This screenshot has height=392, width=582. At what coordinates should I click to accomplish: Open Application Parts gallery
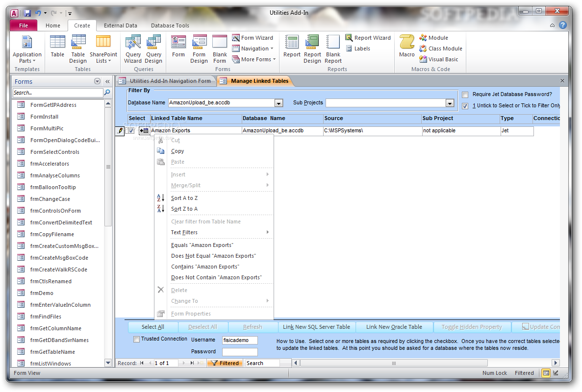point(27,49)
